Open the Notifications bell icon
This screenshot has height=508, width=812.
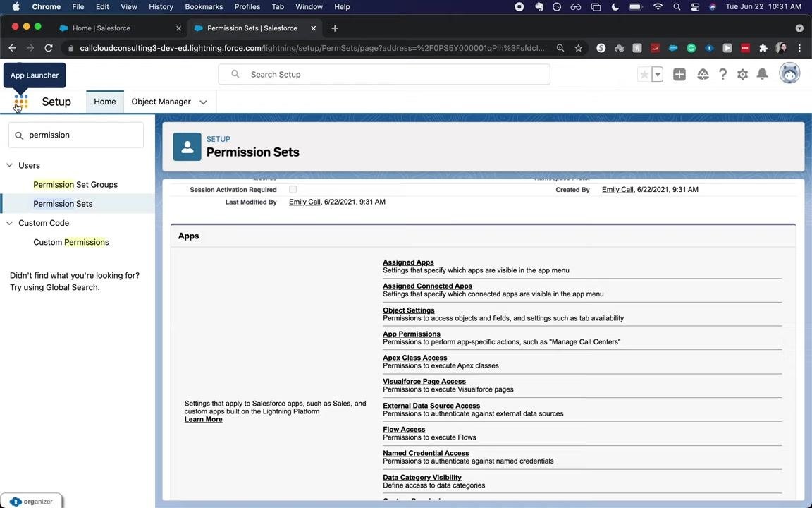tap(762, 74)
